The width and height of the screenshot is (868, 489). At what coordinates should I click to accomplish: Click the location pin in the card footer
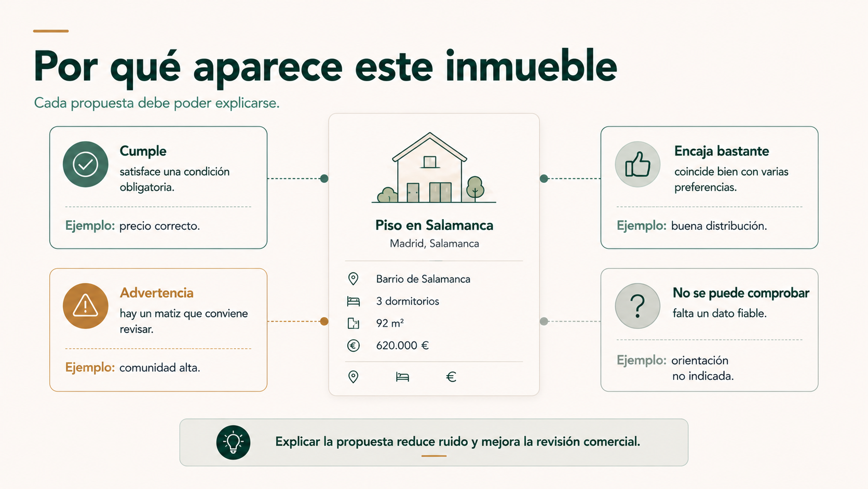pyautogui.click(x=353, y=377)
